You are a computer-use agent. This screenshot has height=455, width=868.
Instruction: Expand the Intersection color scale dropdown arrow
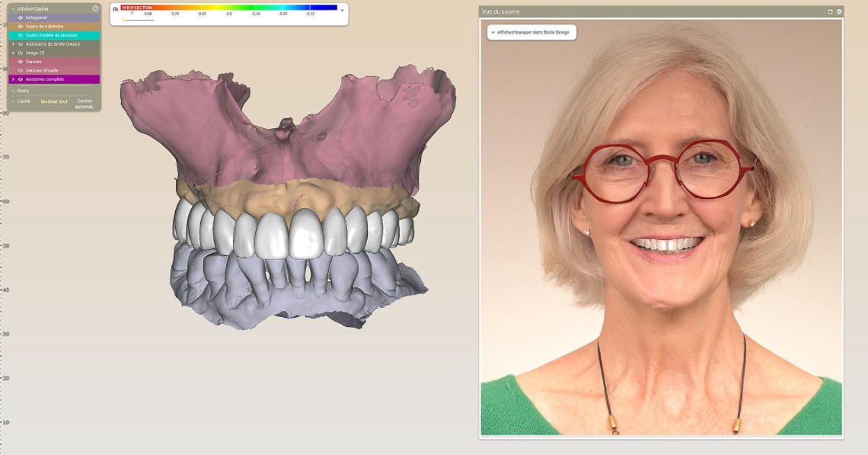(343, 10)
